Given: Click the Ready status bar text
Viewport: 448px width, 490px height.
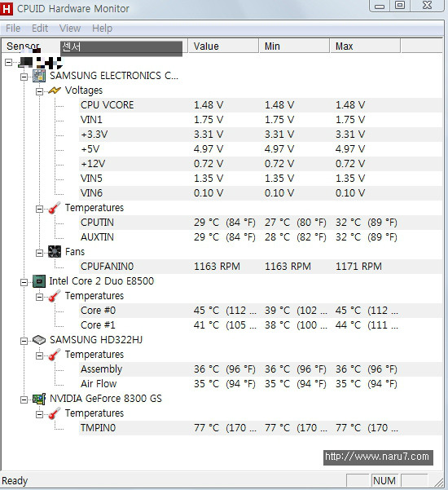Looking at the screenshot, I should pos(15,481).
